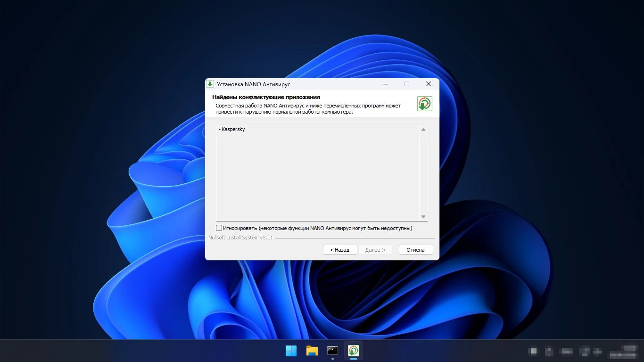The width and height of the screenshot is (644, 362).
Task: Close the NANO Антивирус installer window
Action: pos(428,84)
